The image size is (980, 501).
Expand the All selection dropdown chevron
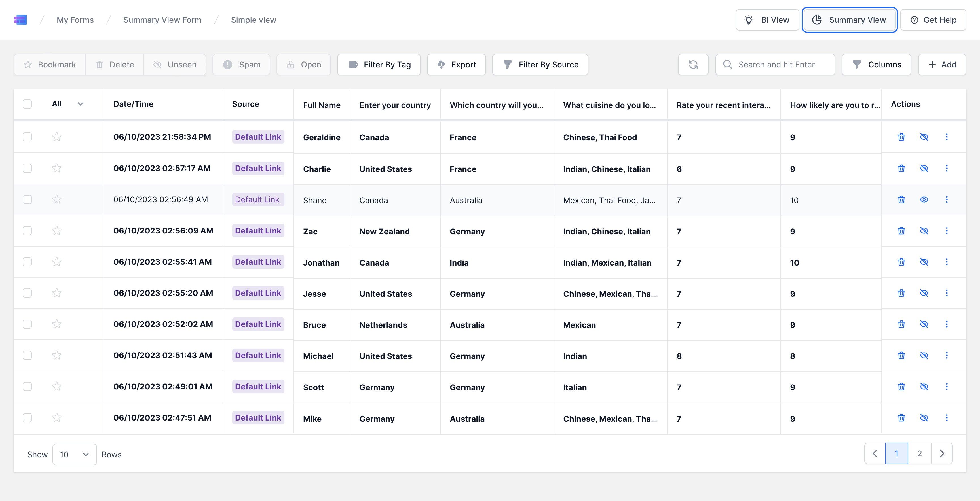point(80,104)
